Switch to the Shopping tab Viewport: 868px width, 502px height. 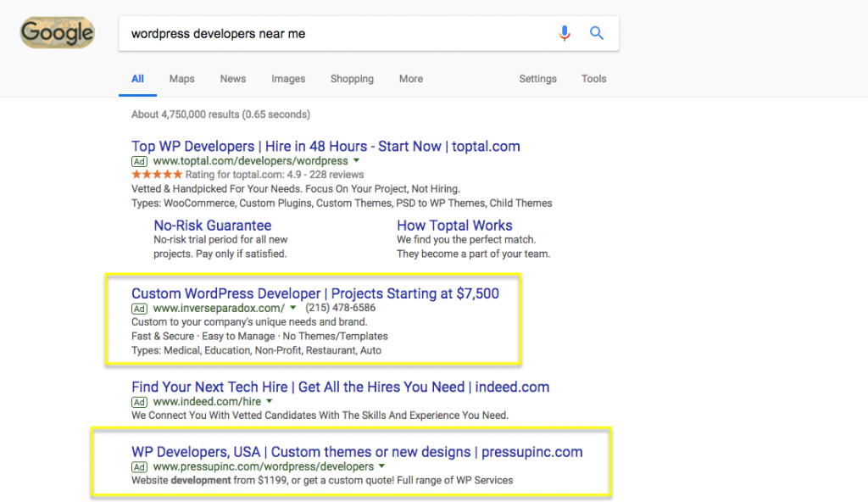pyautogui.click(x=352, y=79)
